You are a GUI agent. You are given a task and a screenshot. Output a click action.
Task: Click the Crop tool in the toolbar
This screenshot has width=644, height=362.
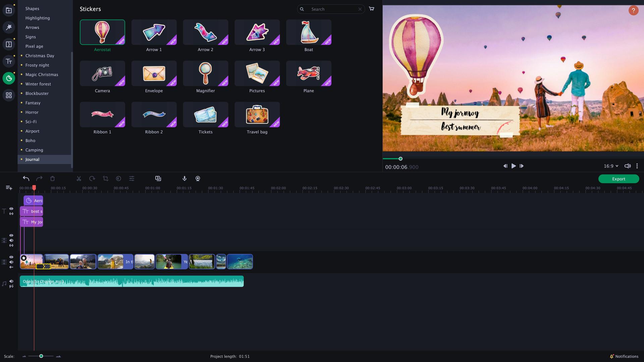pyautogui.click(x=105, y=178)
